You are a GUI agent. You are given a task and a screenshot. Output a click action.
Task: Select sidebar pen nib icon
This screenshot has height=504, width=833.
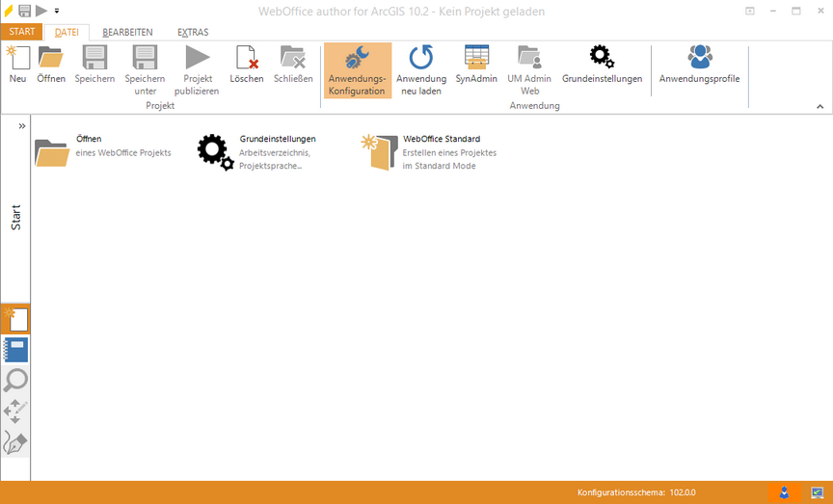click(15, 442)
